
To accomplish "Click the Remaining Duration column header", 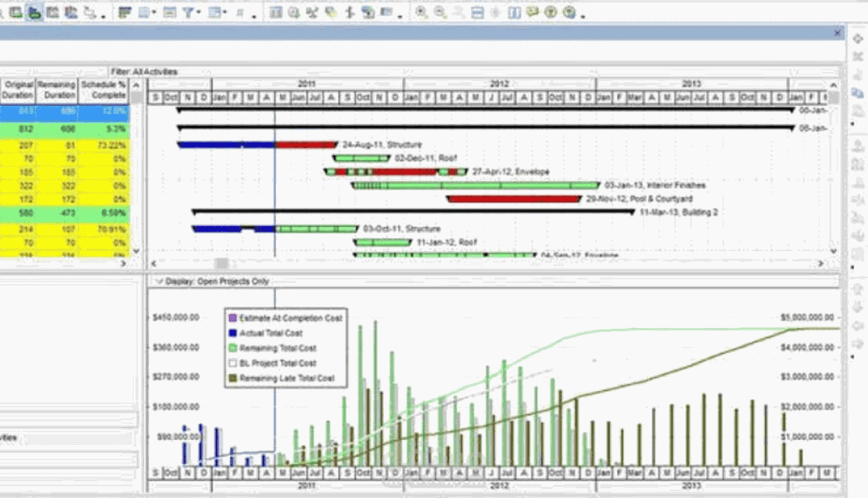I will 57,90.
